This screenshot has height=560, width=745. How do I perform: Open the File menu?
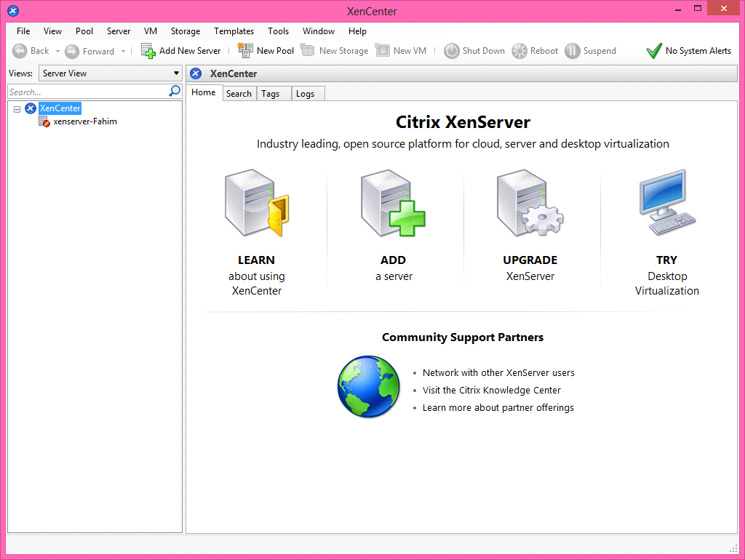(x=23, y=31)
